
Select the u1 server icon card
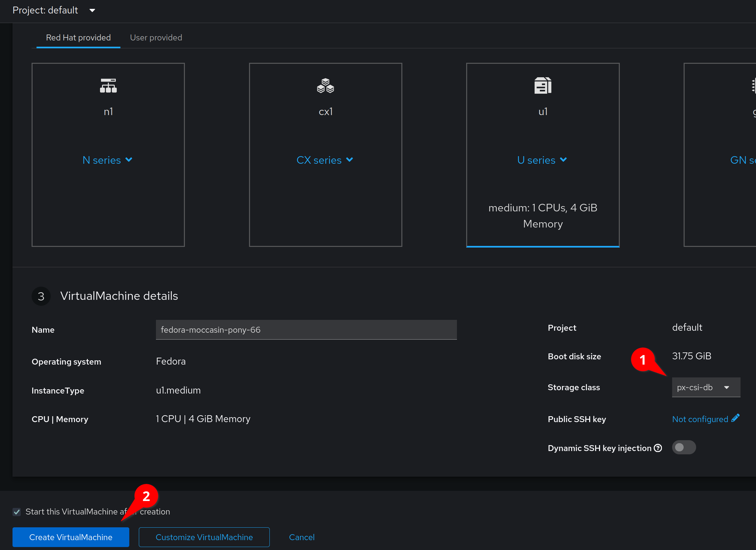pos(542,85)
